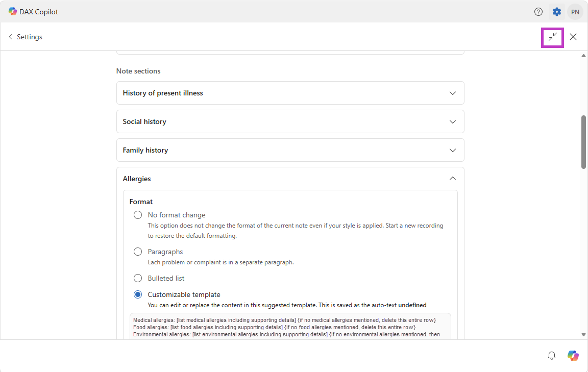Viewport: 588px width, 372px height.
Task: Go back using the Settings chevron
Action: pos(10,37)
